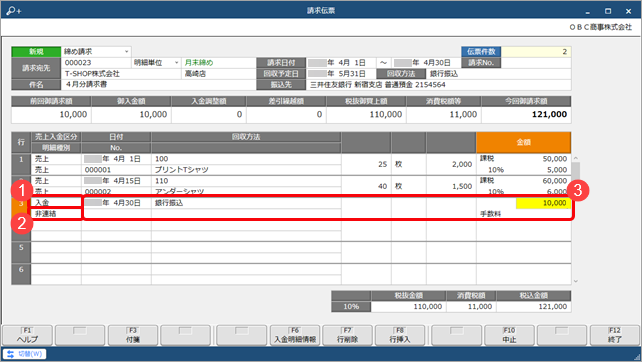Screen dimensions: 642x362
Task: Click the scroll down arrow of detail list
Action: click(x=576, y=281)
